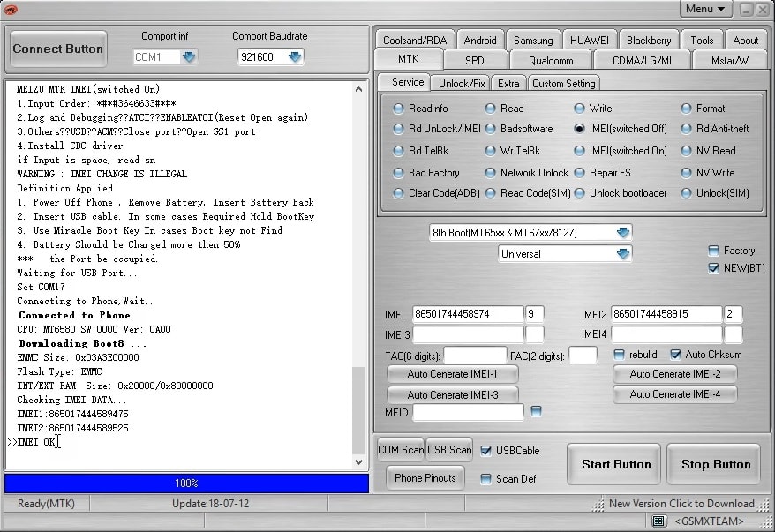The width and height of the screenshot is (775, 532).
Task: Click the IMEI input field with 86501744458974
Action: 468,314
